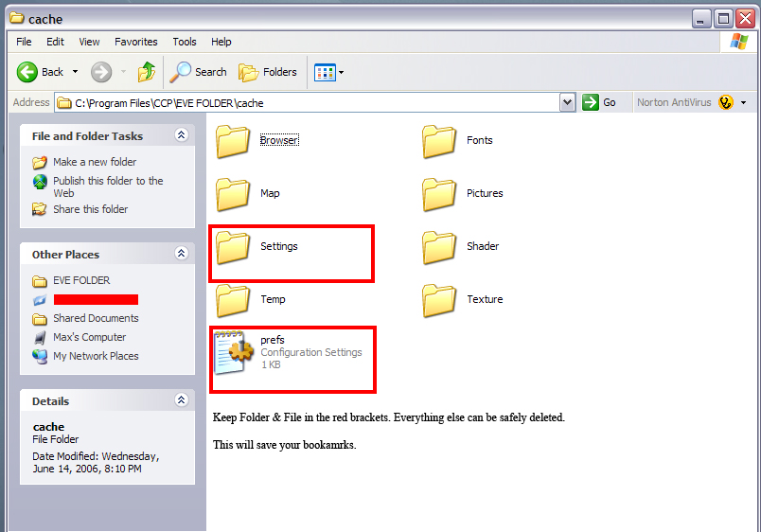Click the Windows flag logo
Image resolution: width=761 pixels, height=532 pixels.
point(739,42)
